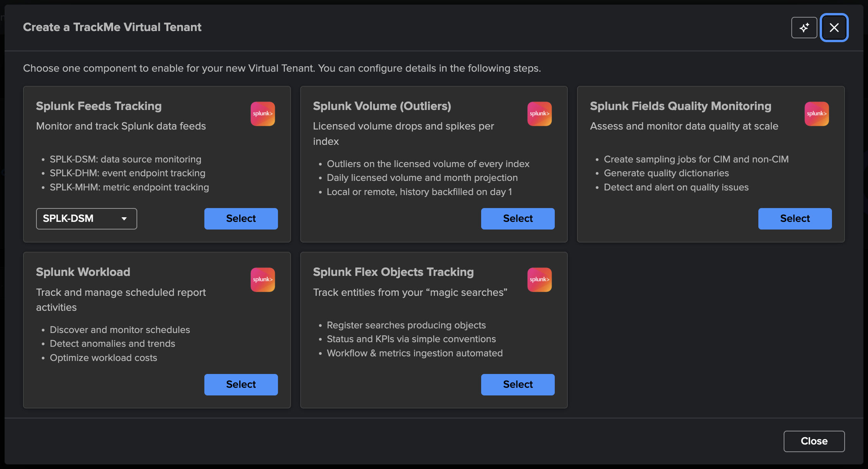Click 'SPLK-DHM: event endpoint tracking' bullet

[x=128, y=173]
